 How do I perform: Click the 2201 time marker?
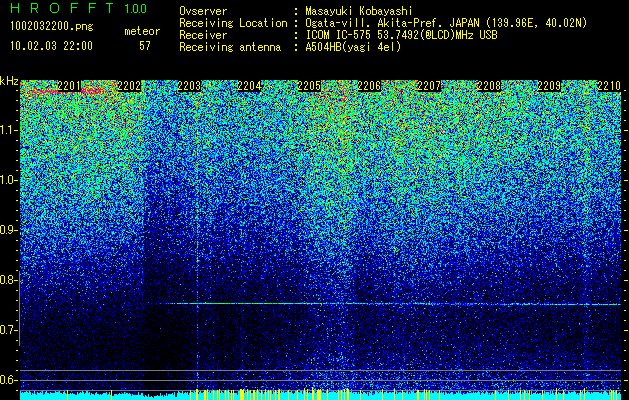click(69, 86)
